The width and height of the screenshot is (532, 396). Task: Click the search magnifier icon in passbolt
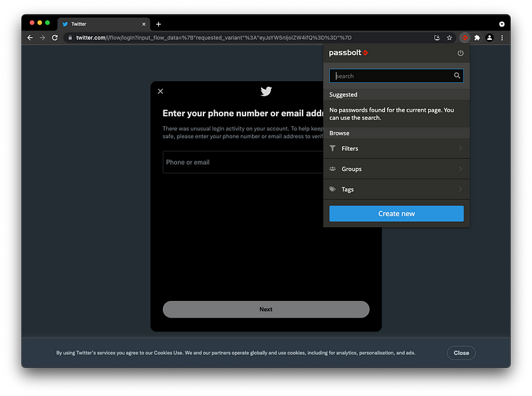click(x=457, y=76)
